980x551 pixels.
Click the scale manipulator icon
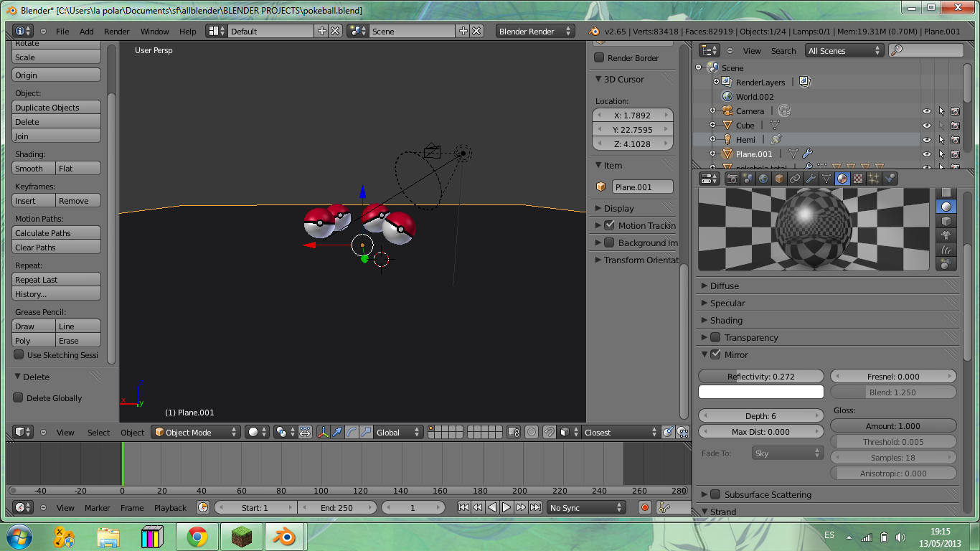click(366, 432)
